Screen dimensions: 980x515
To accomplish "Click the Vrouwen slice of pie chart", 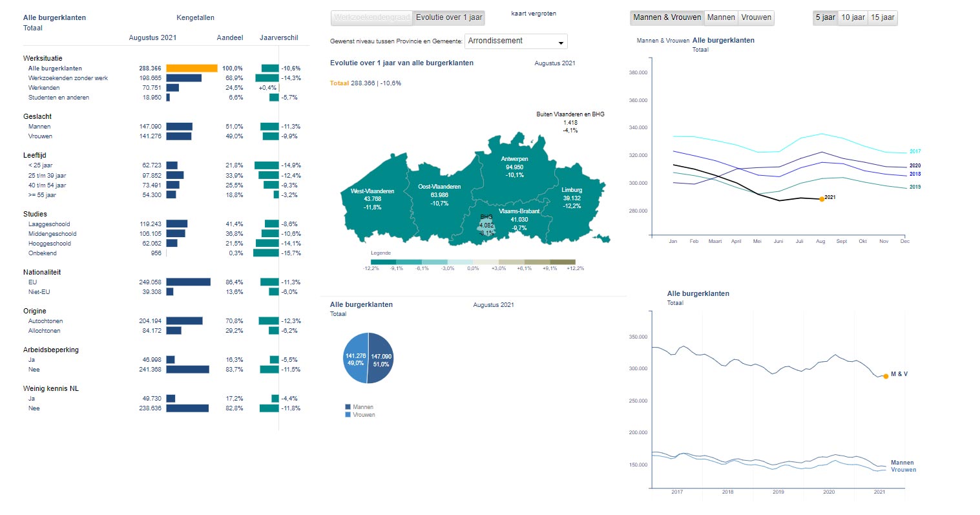I will tap(355, 360).
